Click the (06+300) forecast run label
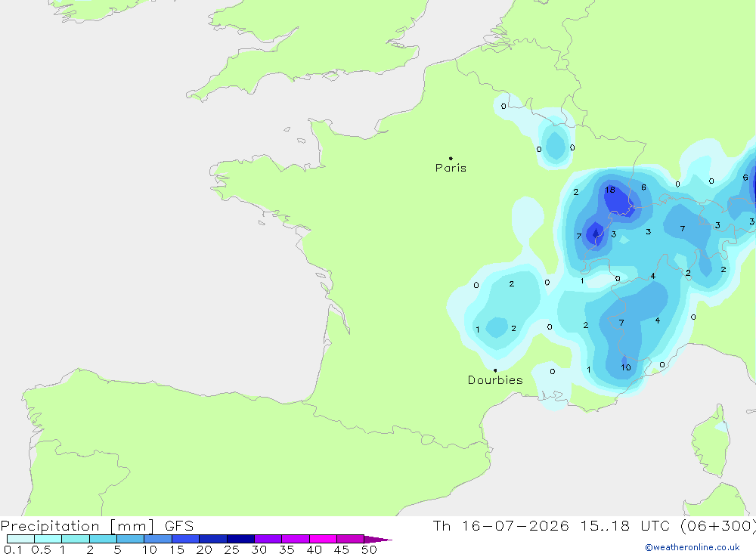 [718, 526]
